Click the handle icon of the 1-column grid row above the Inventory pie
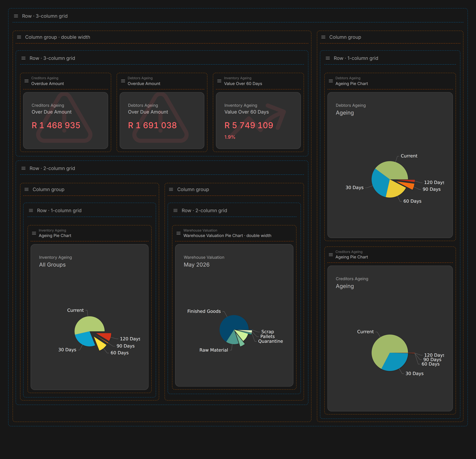Viewport: 476px width, 459px height. pyautogui.click(x=31, y=211)
